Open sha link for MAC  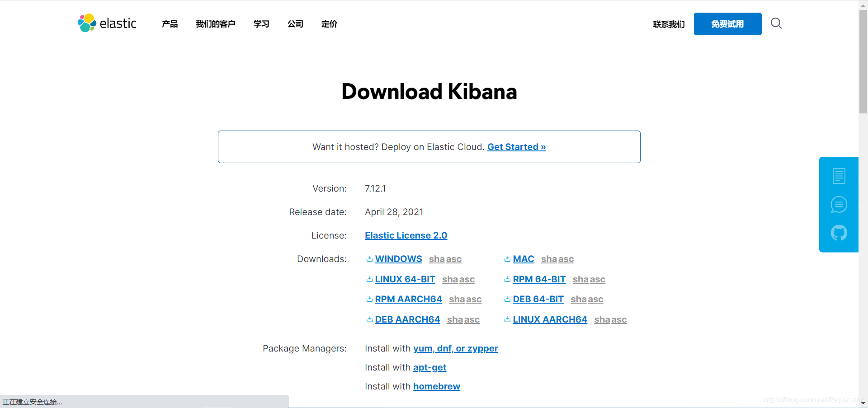coord(549,259)
